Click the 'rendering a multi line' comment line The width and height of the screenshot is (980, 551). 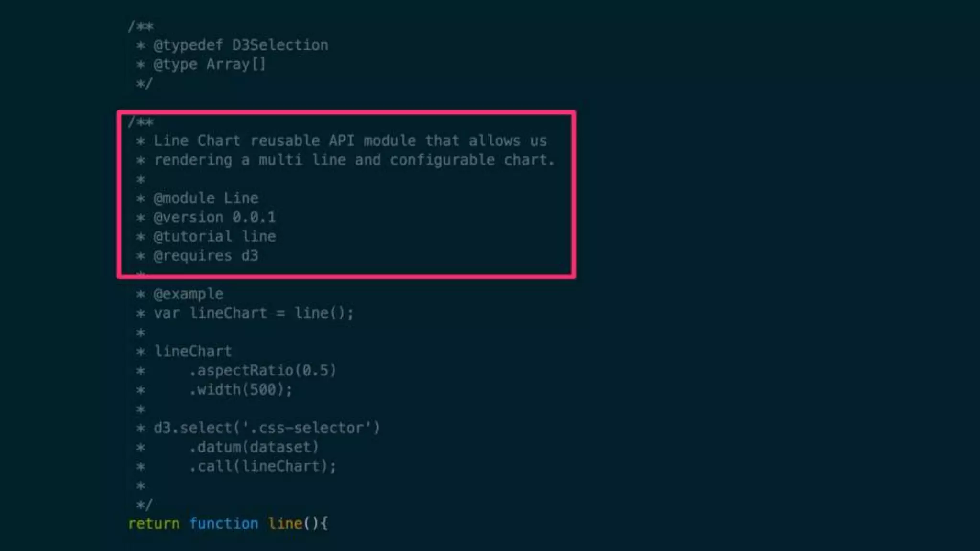[345, 160]
